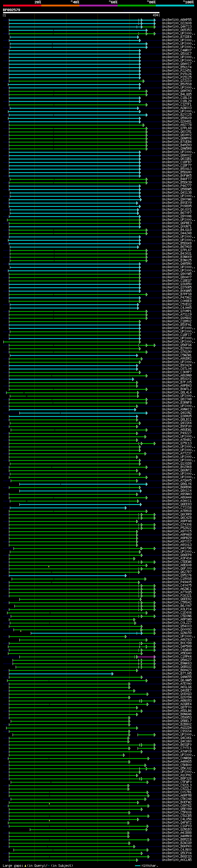Select the UniRef100_C4WRX7 label
197x868 pixels.
pyautogui.click(x=177, y=50)
